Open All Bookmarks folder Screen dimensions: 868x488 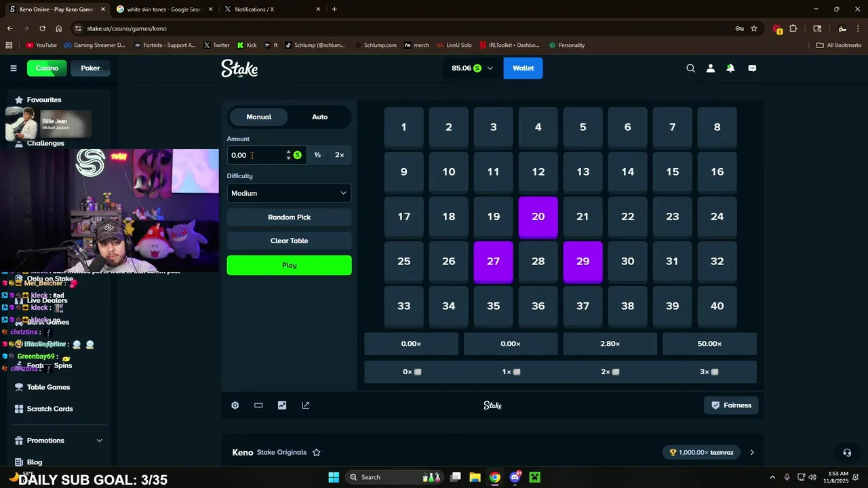pos(839,45)
